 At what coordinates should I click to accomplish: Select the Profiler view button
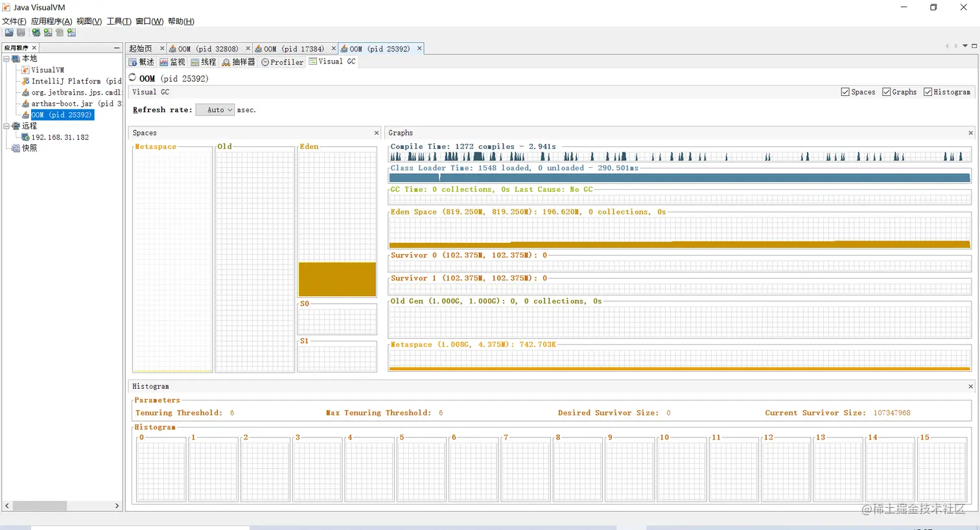coord(283,62)
